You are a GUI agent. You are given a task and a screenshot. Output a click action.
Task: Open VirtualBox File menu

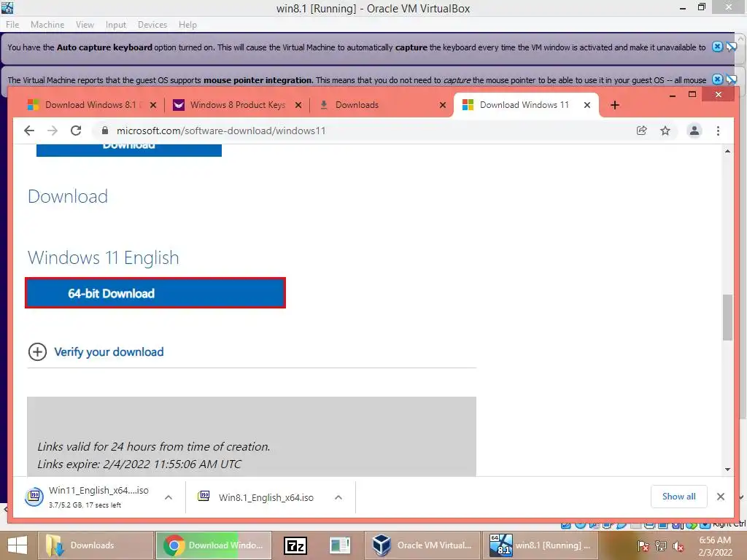12,24
